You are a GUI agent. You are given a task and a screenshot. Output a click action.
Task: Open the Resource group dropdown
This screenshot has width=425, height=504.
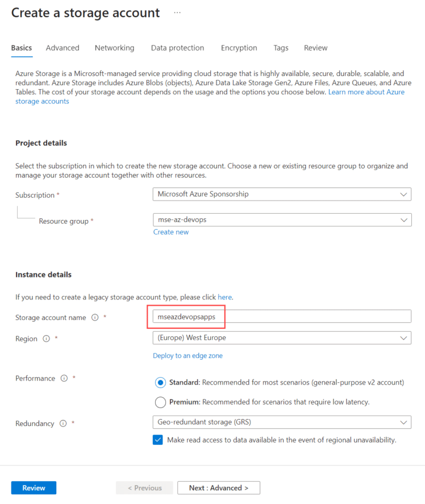click(281, 220)
